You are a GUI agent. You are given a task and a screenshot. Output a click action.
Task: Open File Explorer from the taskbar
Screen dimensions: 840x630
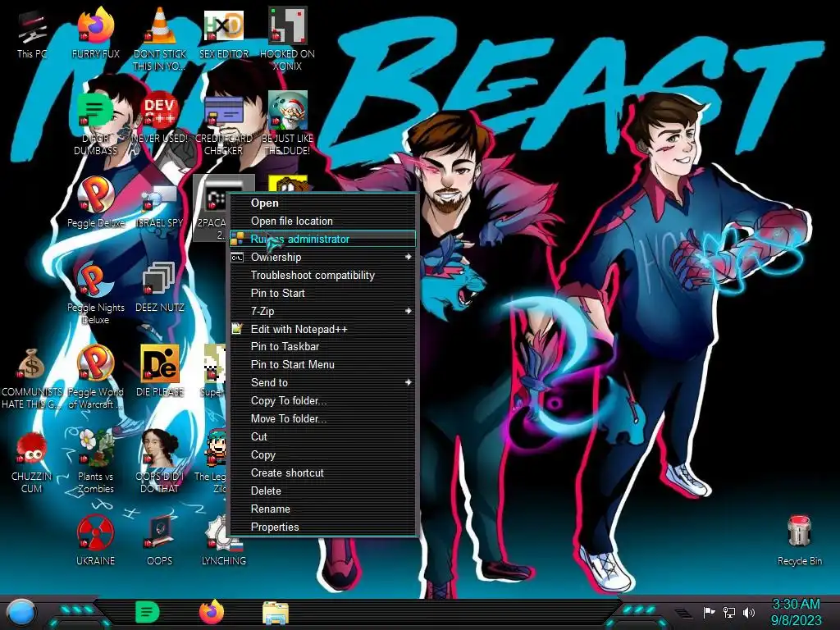pos(276,614)
